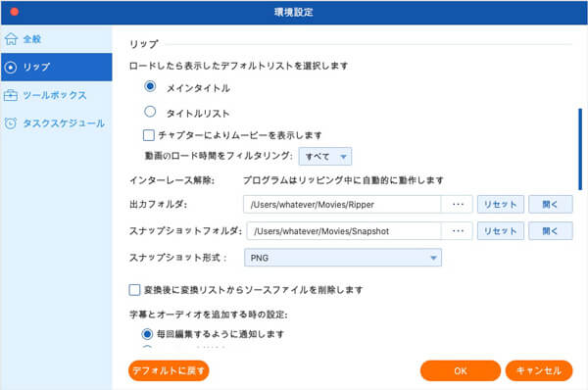Select the メインタイトル radio button
This screenshot has height=390, width=588.
pyautogui.click(x=150, y=86)
